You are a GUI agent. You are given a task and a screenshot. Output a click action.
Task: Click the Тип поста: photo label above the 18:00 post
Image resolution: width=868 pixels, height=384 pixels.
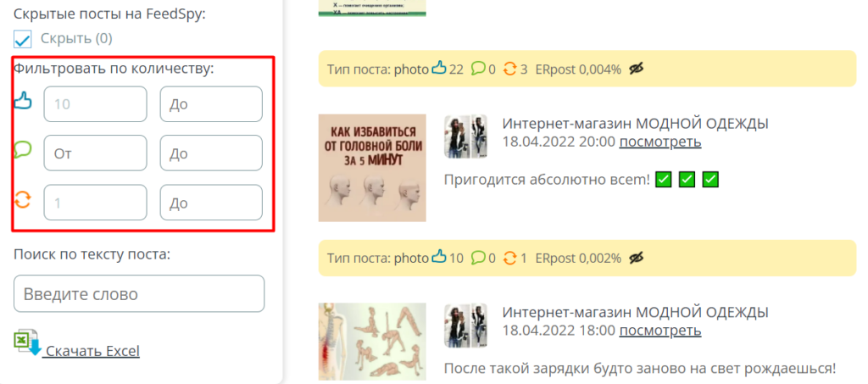click(x=378, y=258)
